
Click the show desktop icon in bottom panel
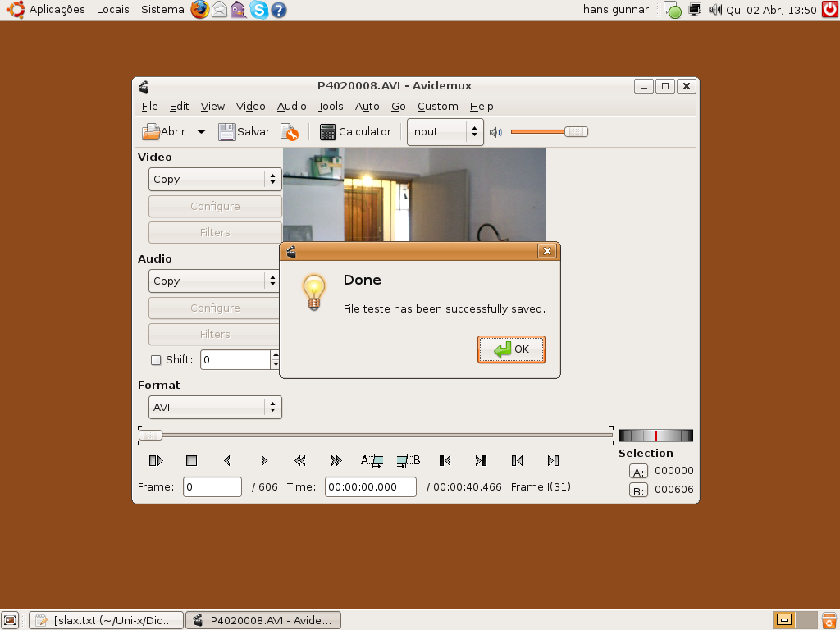tap(10, 620)
